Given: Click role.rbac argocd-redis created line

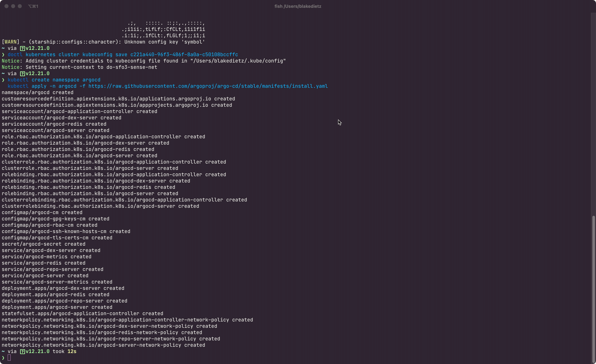Looking at the screenshot, I should click(78, 149).
